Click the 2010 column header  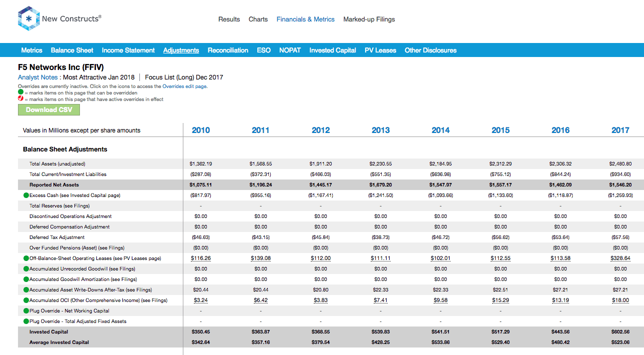[201, 130]
